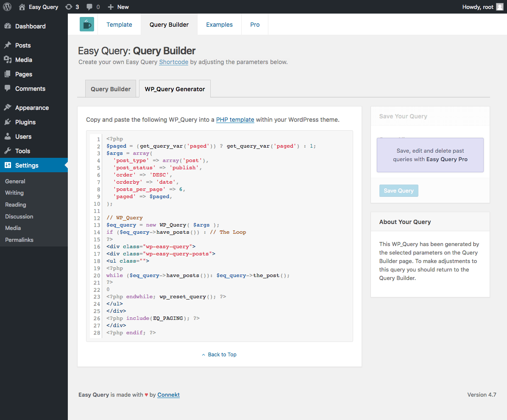Click the Plugins plug icon
507x420 pixels.
point(8,122)
